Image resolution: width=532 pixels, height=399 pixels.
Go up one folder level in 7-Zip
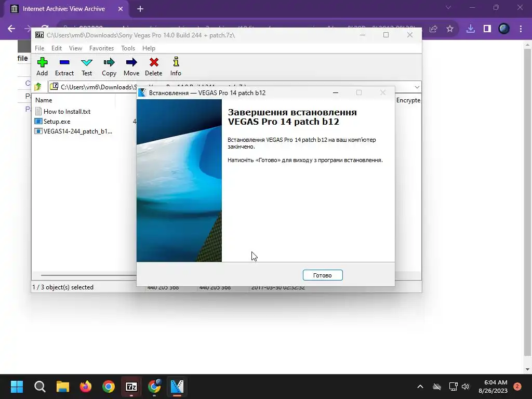(37, 87)
